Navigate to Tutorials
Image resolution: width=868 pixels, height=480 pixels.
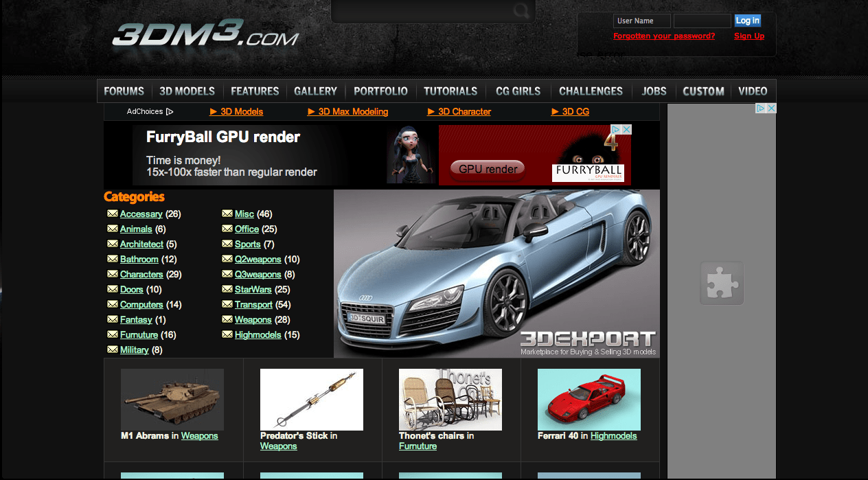click(450, 91)
